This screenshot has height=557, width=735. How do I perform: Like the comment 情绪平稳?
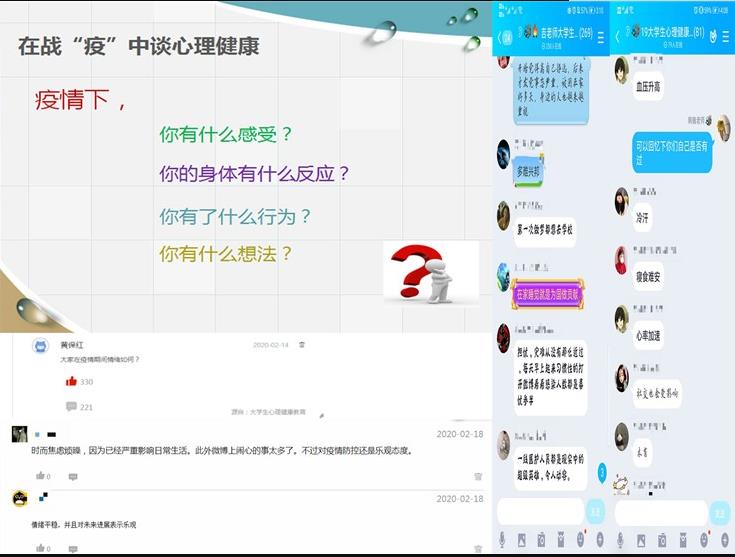[41, 547]
